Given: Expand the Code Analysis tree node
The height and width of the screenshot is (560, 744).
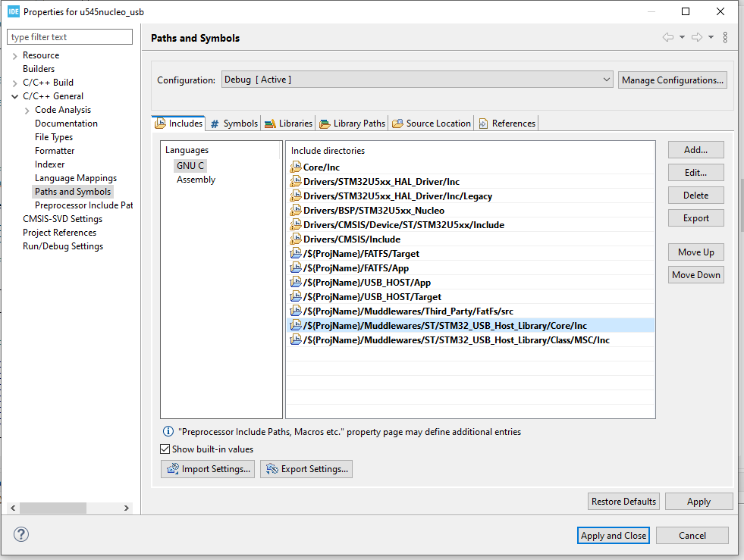Looking at the screenshot, I should 27,110.
